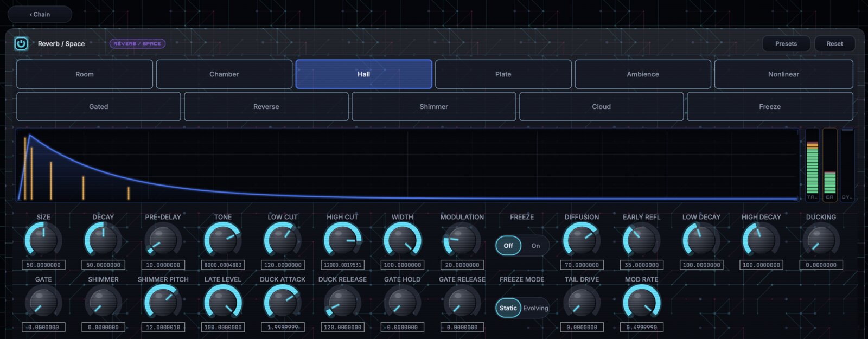Click the Modulation knob

(462, 240)
